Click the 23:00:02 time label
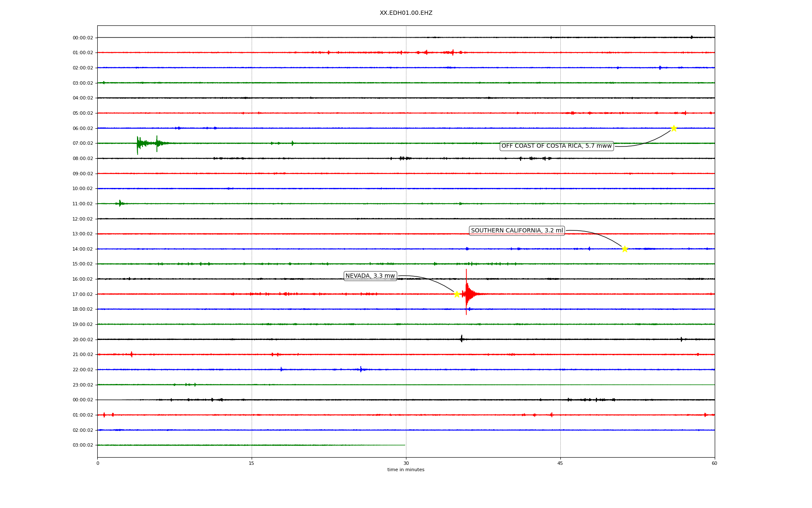 tap(82, 385)
